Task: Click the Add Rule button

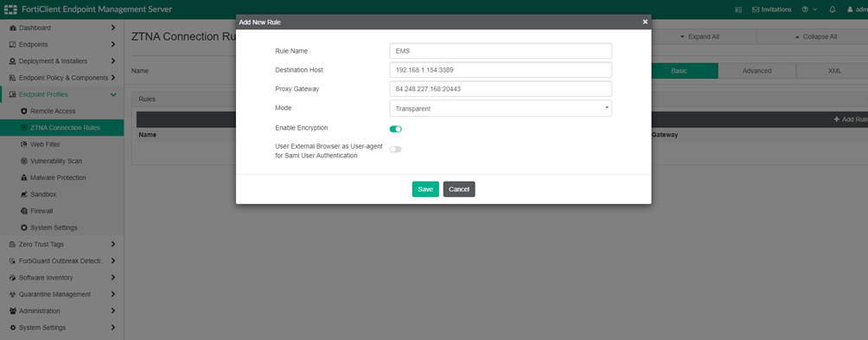Action: [851, 119]
